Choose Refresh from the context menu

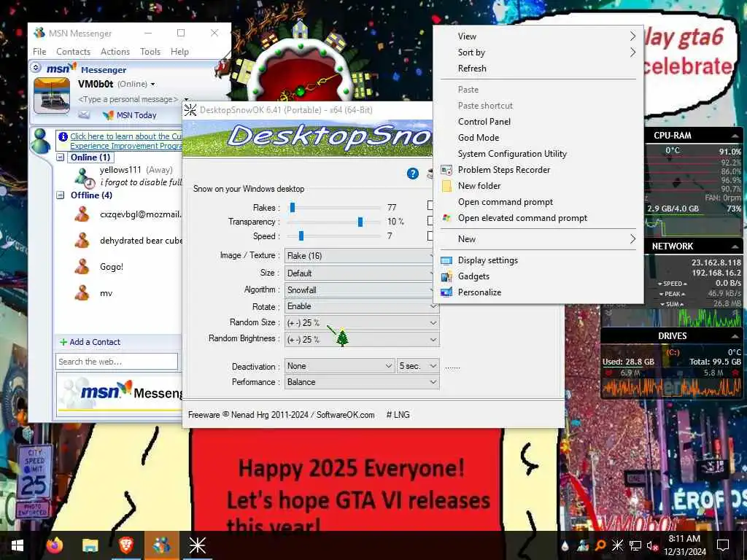(538, 68)
